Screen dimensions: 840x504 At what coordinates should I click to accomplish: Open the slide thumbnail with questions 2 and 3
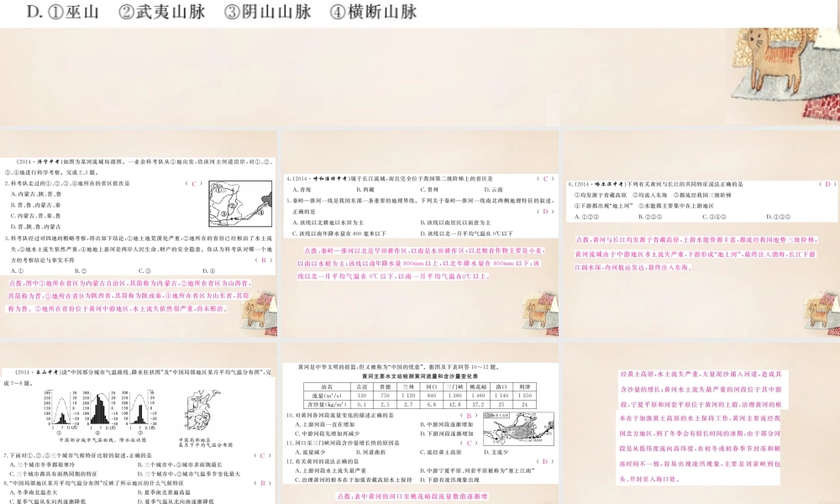pyautogui.click(x=139, y=234)
